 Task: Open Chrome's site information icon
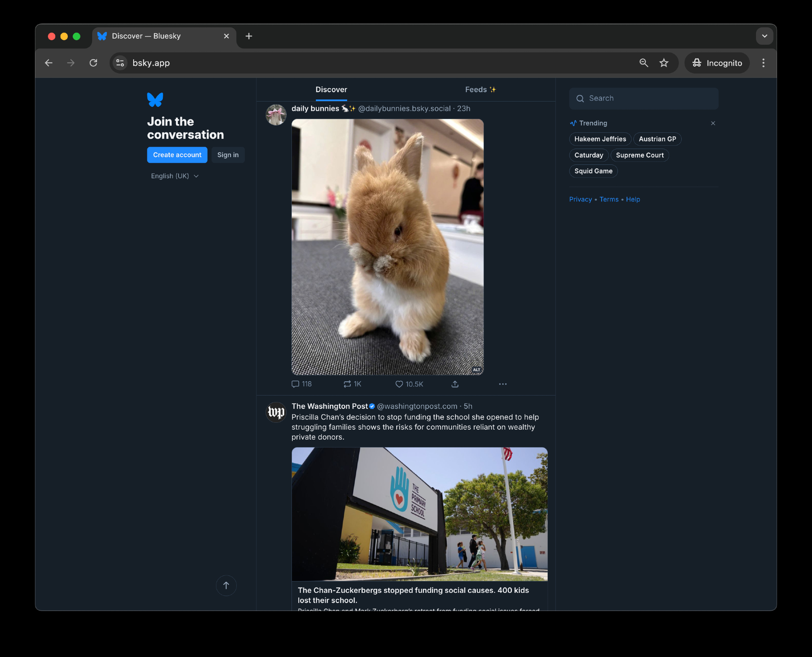click(x=120, y=63)
